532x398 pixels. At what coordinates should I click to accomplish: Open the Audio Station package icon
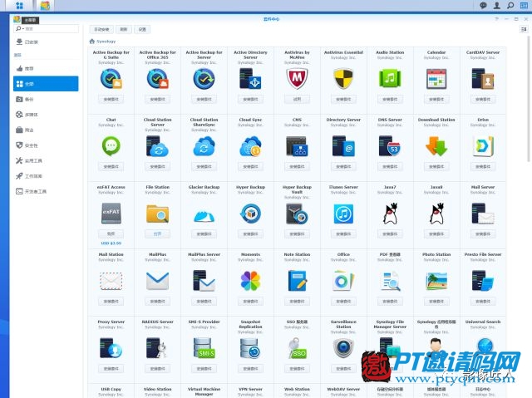click(x=390, y=79)
